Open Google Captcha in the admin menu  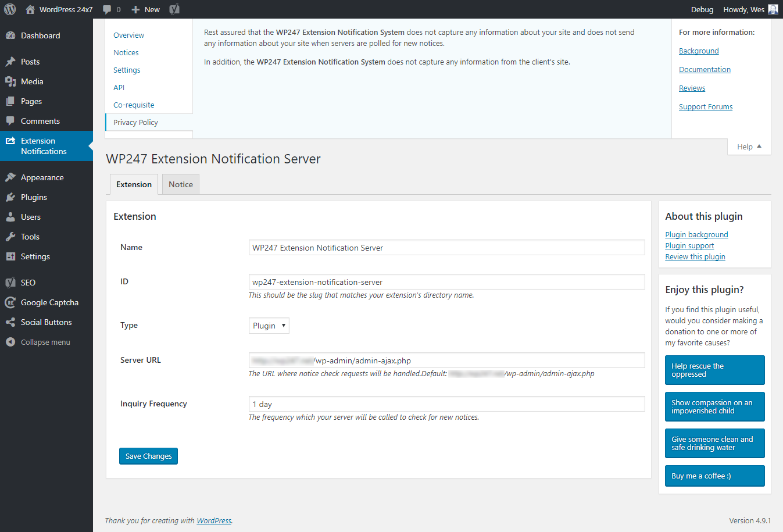click(x=49, y=302)
